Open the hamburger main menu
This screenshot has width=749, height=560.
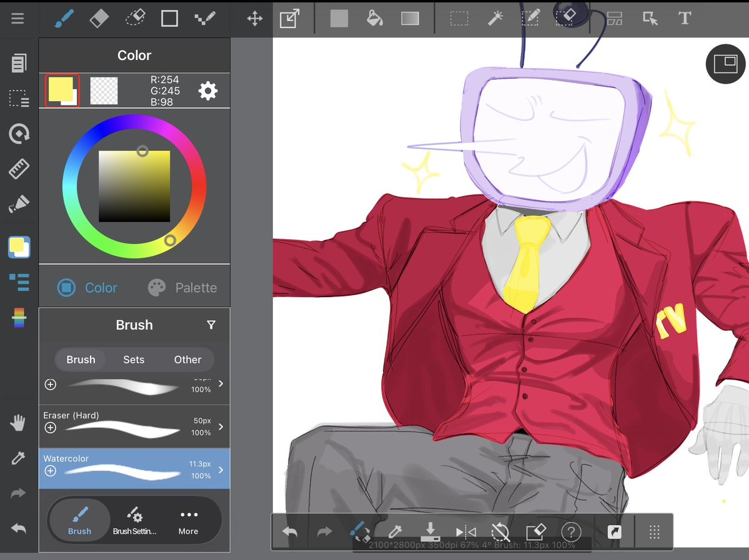tap(17, 19)
